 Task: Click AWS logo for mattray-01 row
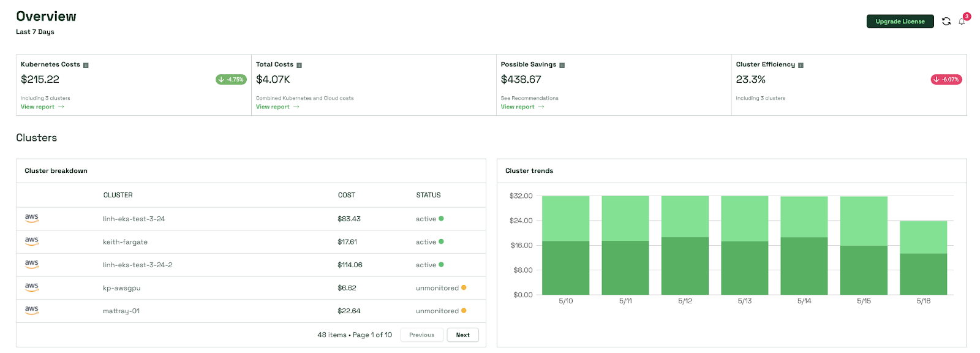[32, 310]
